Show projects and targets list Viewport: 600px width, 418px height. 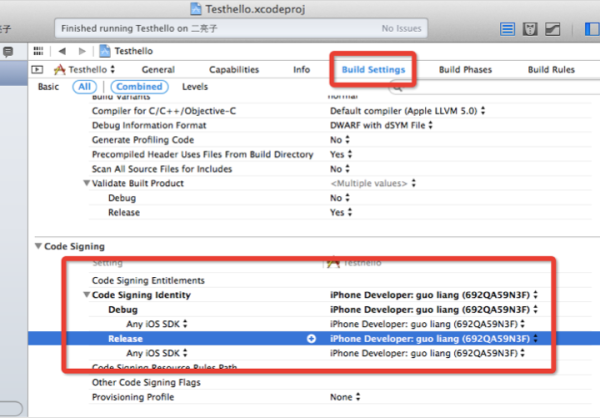tap(38, 69)
